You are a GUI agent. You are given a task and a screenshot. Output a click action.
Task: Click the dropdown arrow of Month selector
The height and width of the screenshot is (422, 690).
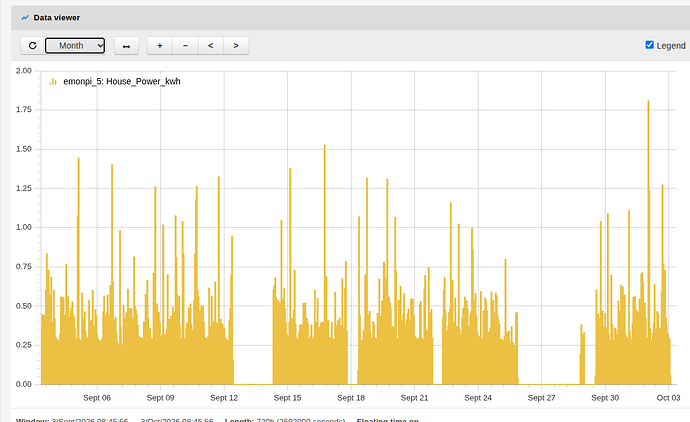(x=100, y=46)
